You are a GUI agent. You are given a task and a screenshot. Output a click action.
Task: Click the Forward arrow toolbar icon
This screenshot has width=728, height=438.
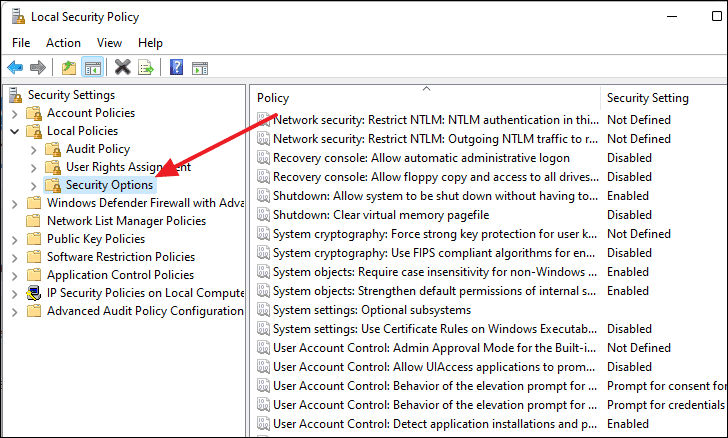[38, 68]
